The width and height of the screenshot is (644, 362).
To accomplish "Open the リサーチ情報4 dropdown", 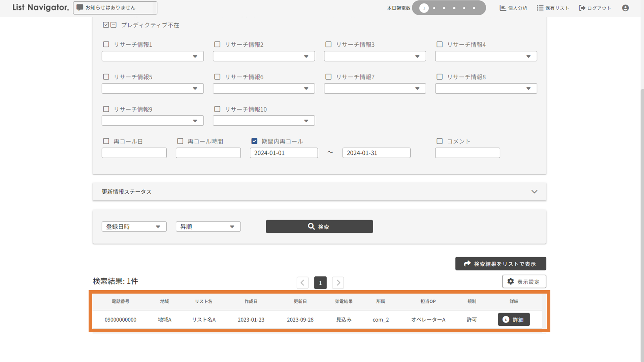I will point(486,56).
